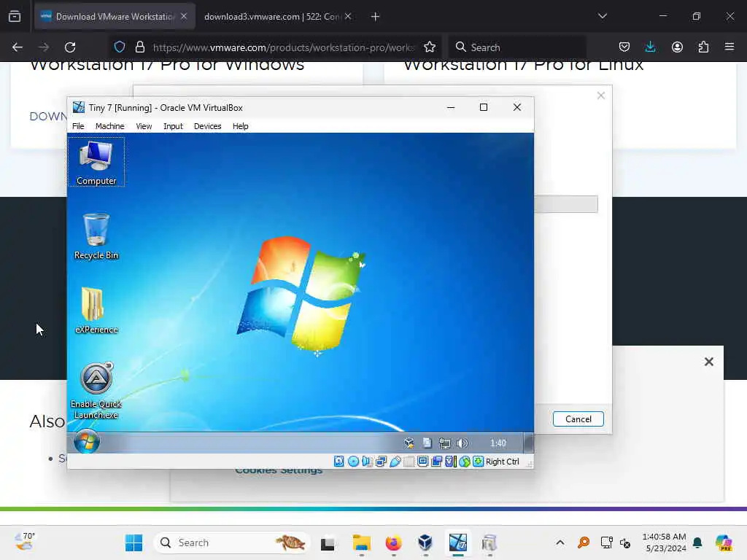Click the display indicator in VirtualBox status bar
This screenshot has width=747, height=560.
point(422,462)
